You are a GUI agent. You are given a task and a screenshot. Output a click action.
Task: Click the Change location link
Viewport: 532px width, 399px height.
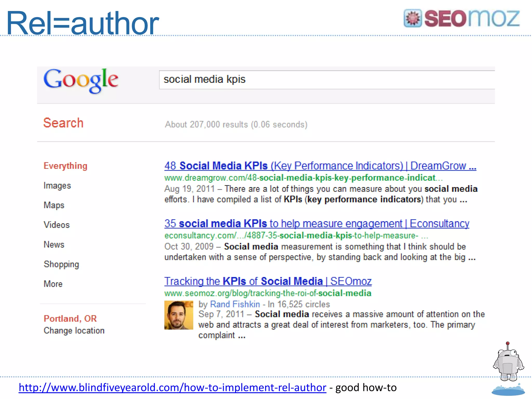click(74, 330)
